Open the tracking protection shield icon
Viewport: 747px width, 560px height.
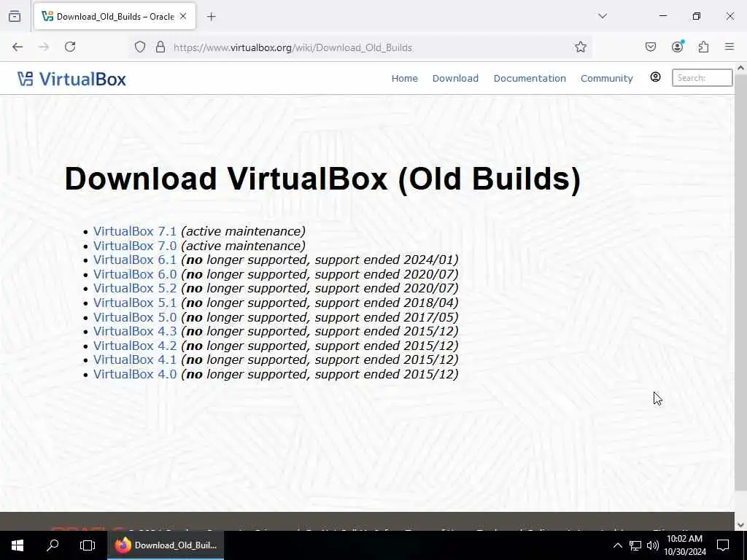(139, 47)
